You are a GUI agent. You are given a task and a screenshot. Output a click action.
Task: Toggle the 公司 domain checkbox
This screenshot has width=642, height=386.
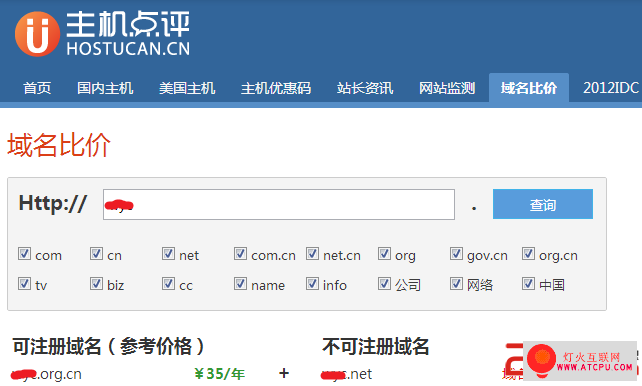(x=384, y=283)
